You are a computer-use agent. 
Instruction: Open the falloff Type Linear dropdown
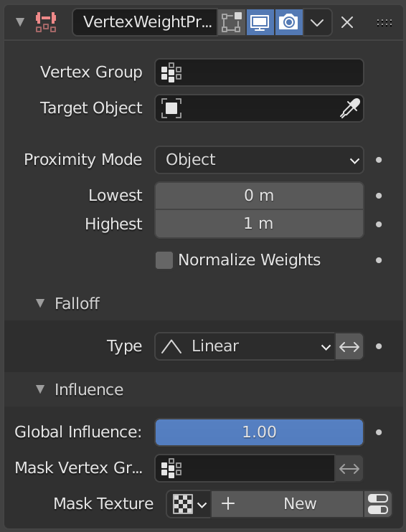(245, 346)
